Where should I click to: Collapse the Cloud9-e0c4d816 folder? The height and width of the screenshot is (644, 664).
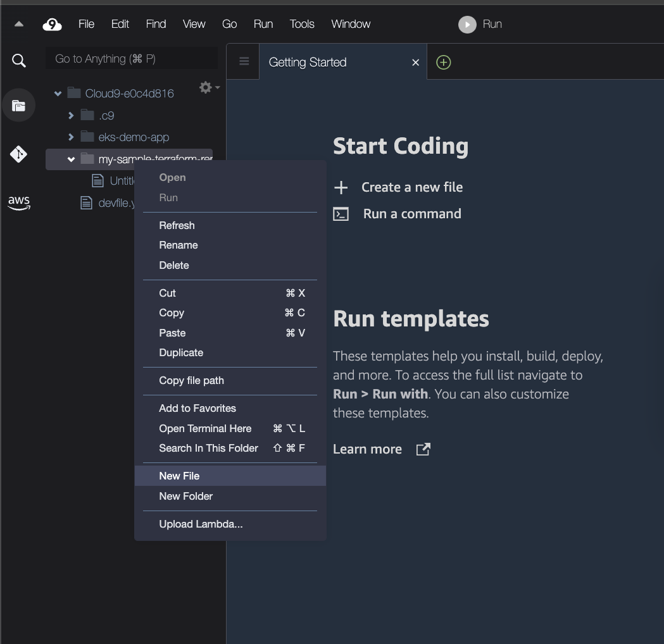pos(58,93)
